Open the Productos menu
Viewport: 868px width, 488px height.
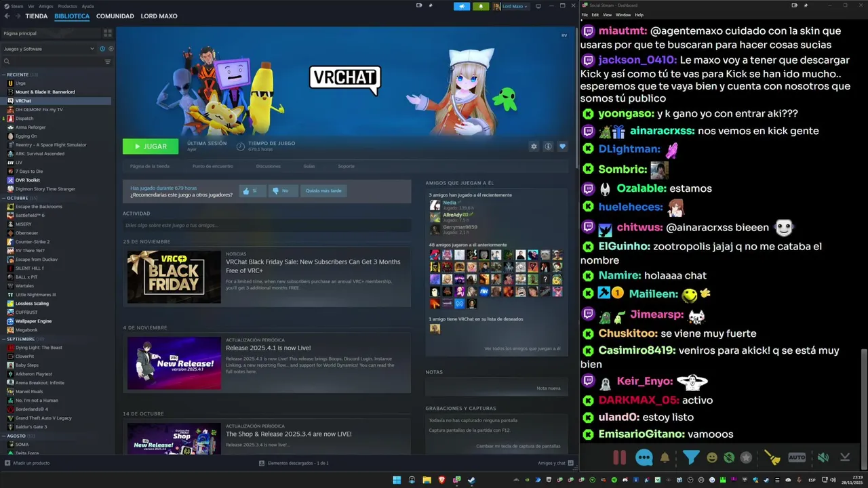tap(67, 6)
